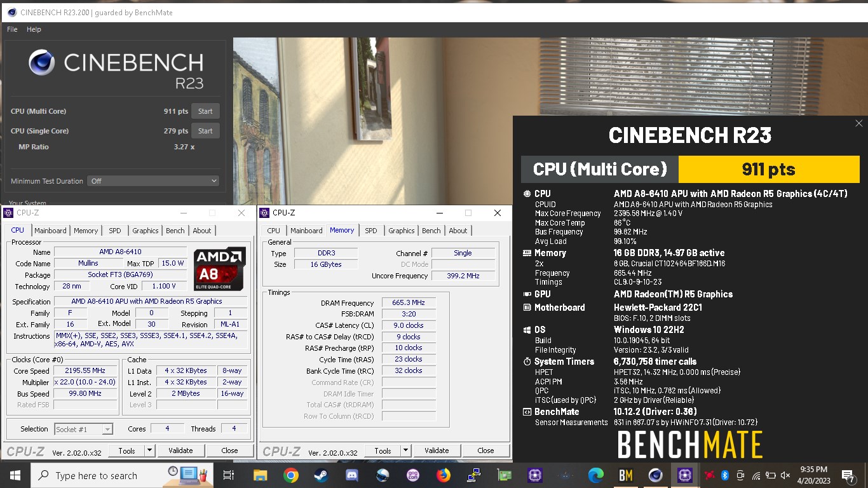Click Tools button in CPU-Z processor window
The height and width of the screenshot is (488, 868).
click(x=126, y=451)
